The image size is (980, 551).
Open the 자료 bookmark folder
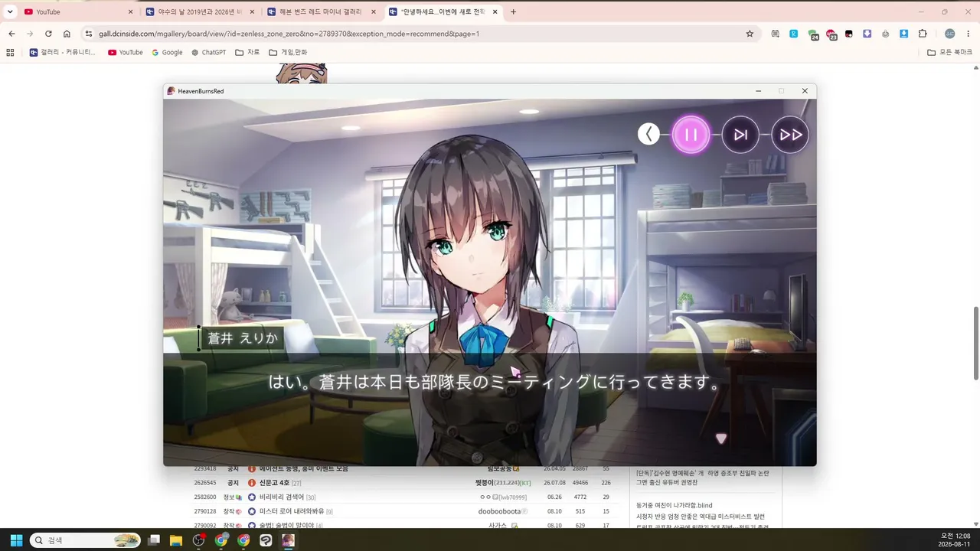[247, 52]
